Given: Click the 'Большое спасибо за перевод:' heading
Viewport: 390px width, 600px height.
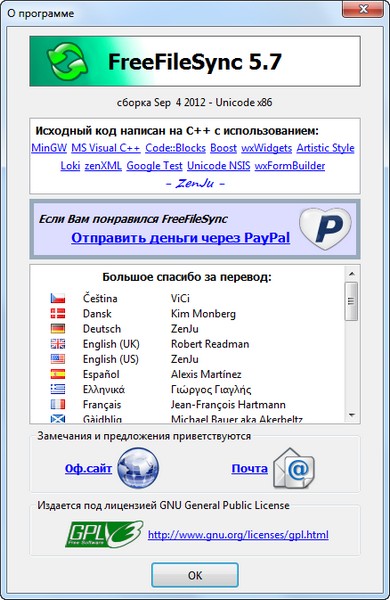Looking at the screenshot, I should (187, 277).
